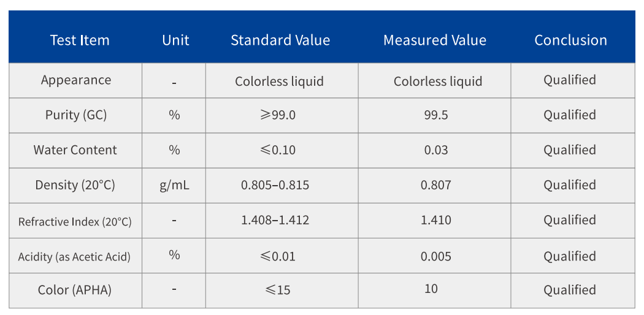Click the Qualified cell in Appearance row
The width and height of the screenshot is (644, 315).
pos(569,80)
